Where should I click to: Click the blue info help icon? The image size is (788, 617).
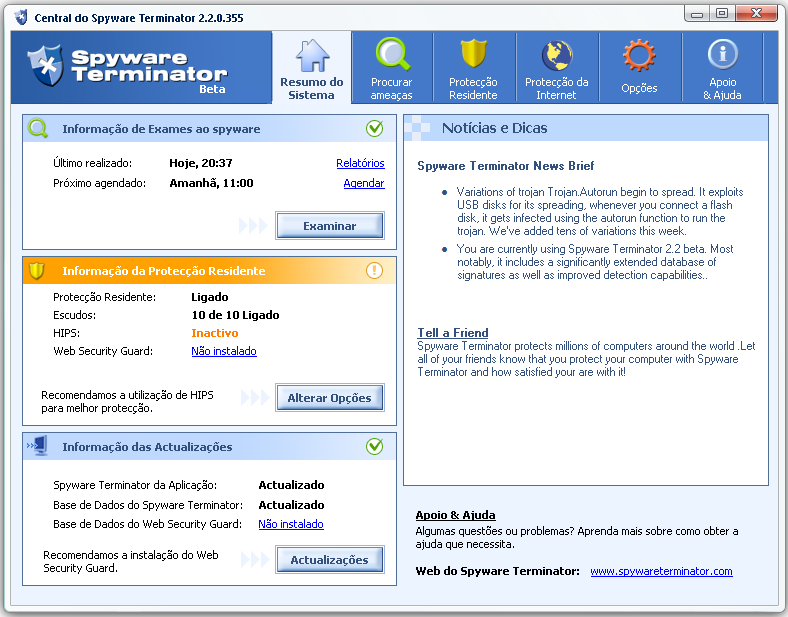[x=723, y=54]
